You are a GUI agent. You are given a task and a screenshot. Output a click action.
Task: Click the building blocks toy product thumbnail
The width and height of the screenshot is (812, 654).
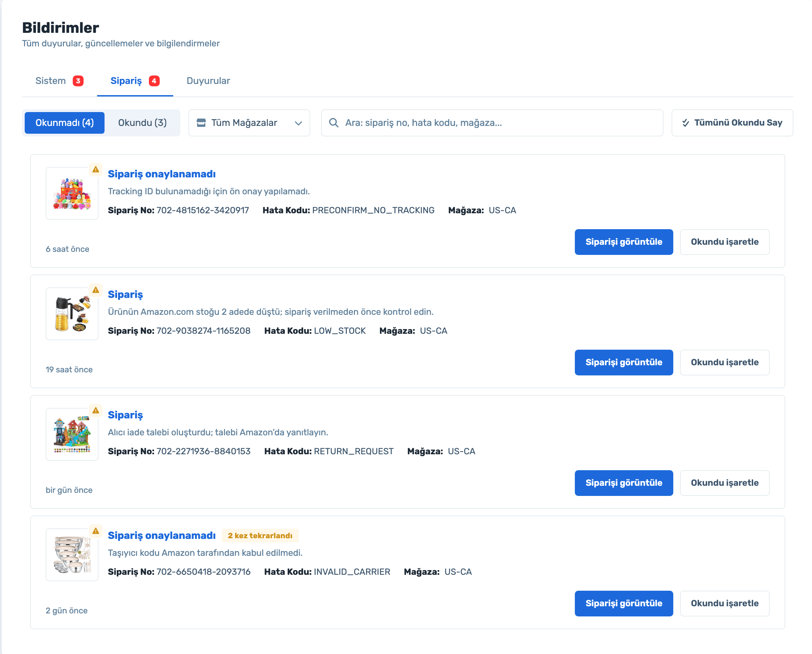[72, 434]
